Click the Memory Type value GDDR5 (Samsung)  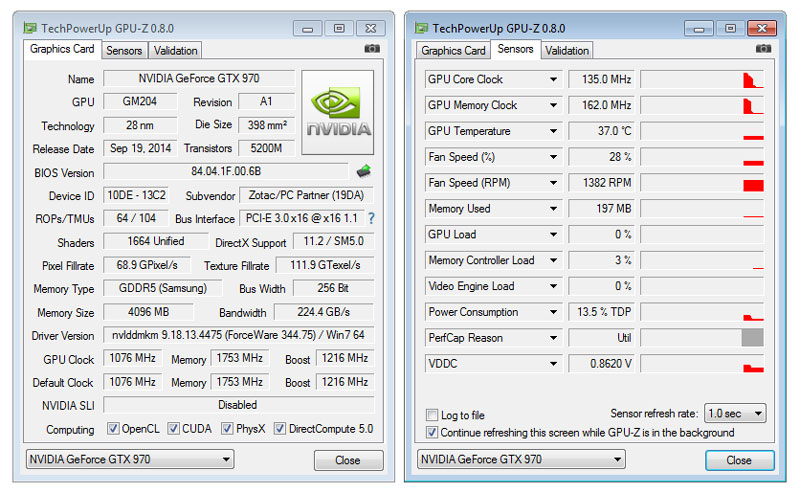click(163, 288)
